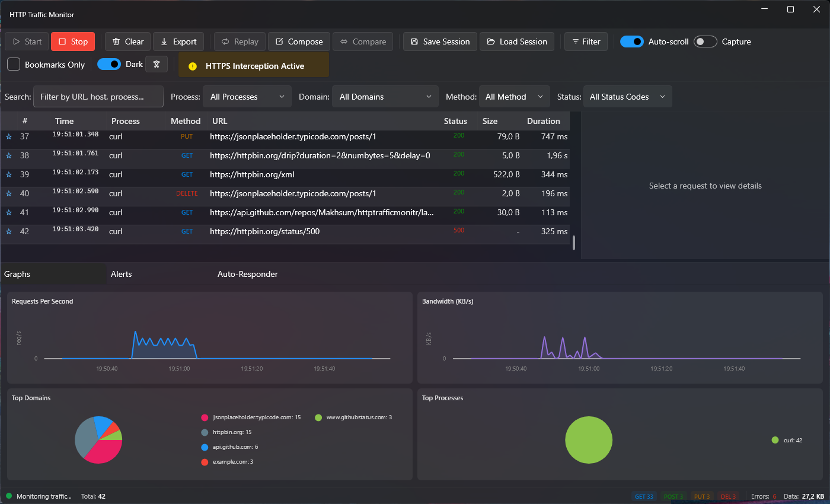This screenshot has width=830, height=504.
Task: Click the Filter funnel icon
Action: coord(575,42)
